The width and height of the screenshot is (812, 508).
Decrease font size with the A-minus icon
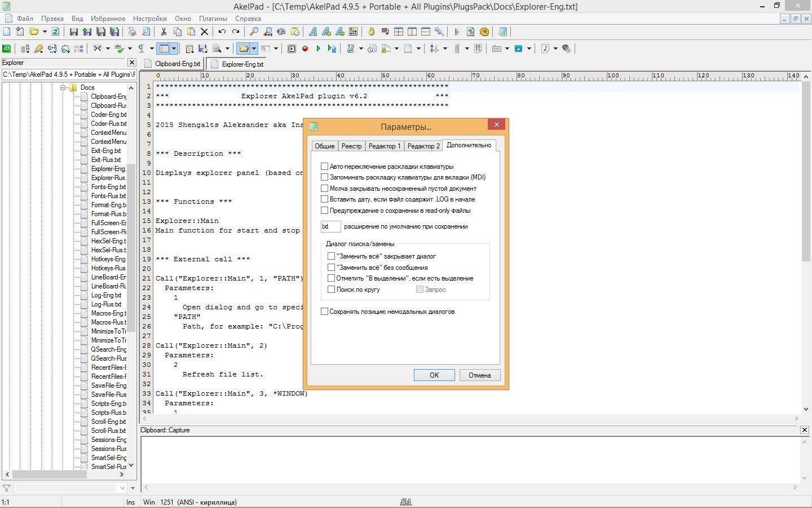(x=339, y=32)
